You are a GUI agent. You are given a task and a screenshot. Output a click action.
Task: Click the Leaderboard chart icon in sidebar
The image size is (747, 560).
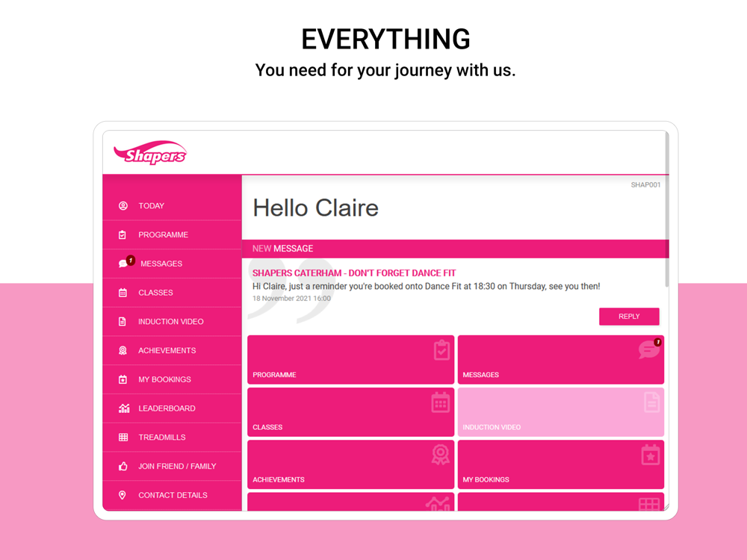(x=124, y=408)
